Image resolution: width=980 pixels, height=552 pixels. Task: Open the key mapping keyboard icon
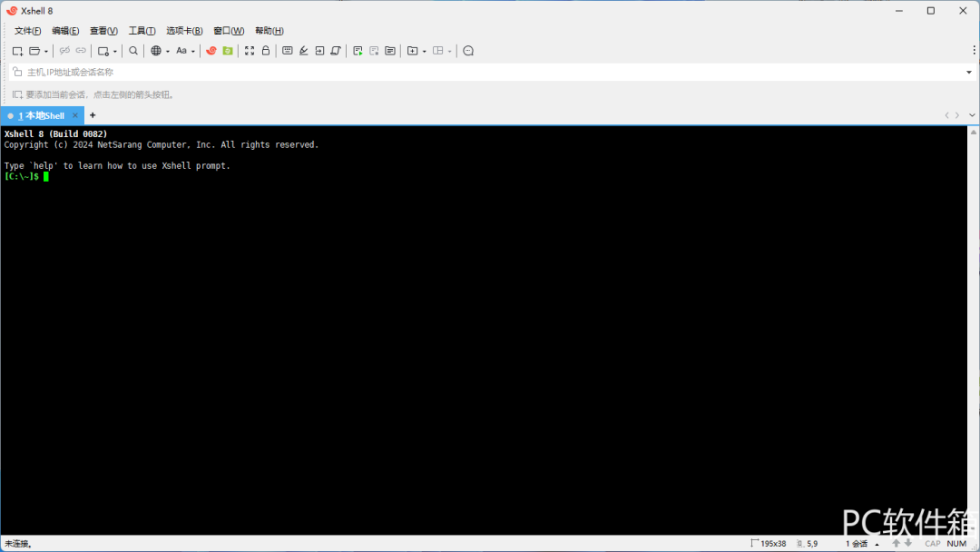tap(288, 51)
